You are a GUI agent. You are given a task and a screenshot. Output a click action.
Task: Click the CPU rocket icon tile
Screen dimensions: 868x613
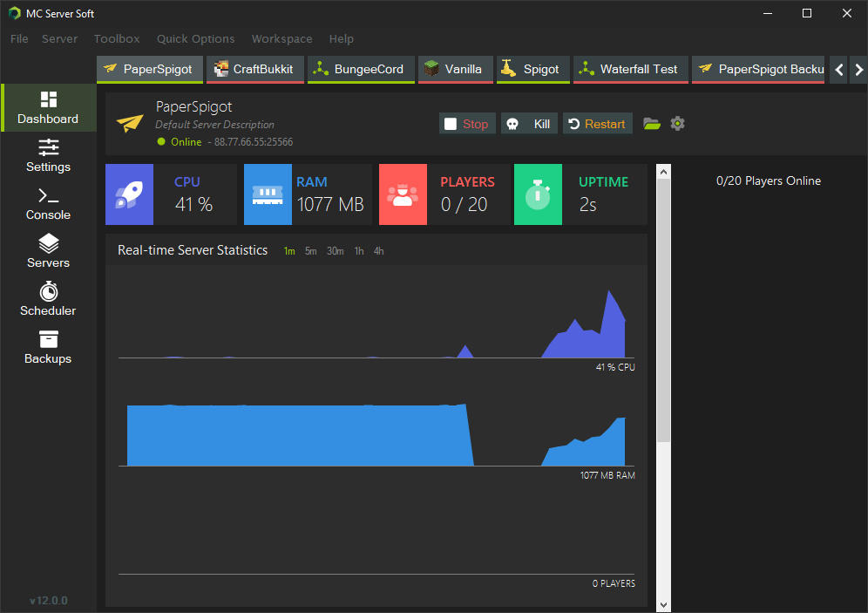pyautogui.click(x=130, y=194)
